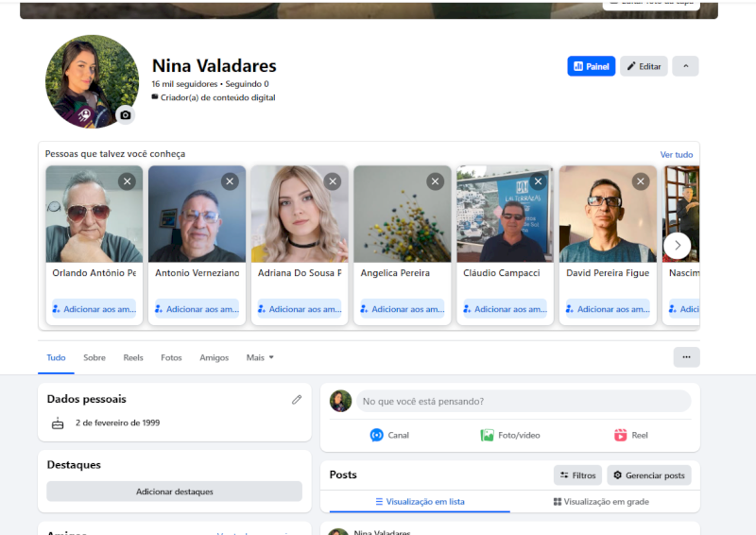Screen dimensions: 756x535
Task: Click Adicionar destaques button
Action: [175, 492]
